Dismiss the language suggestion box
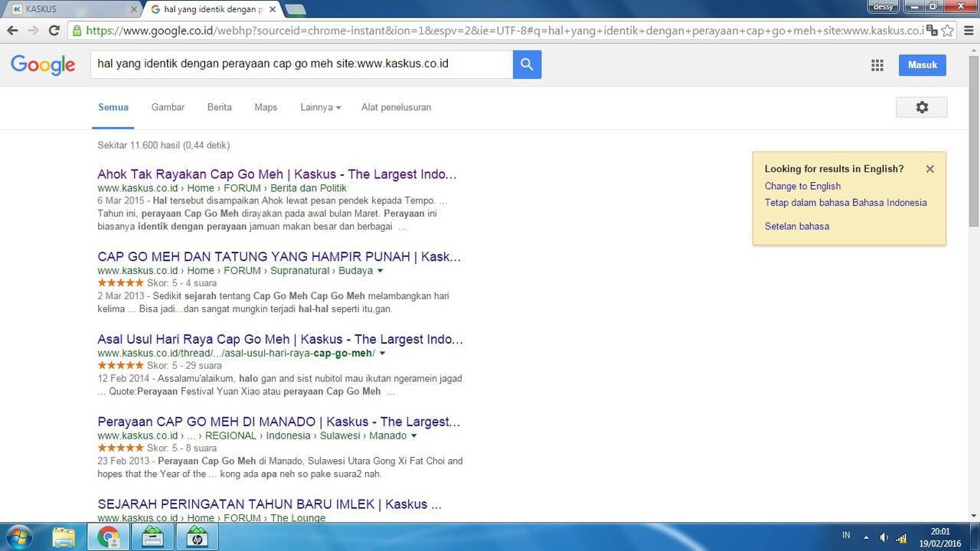The image size is (980, 551). point(929,169)
